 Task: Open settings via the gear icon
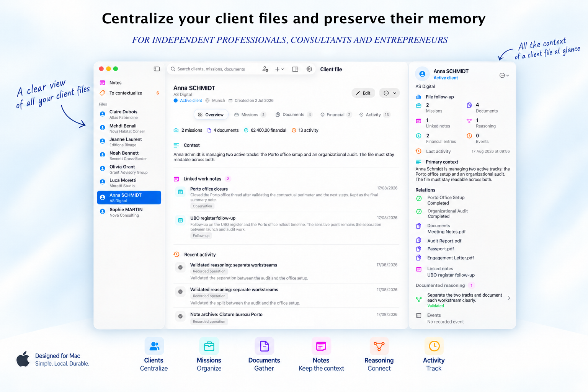pos(309,69)
